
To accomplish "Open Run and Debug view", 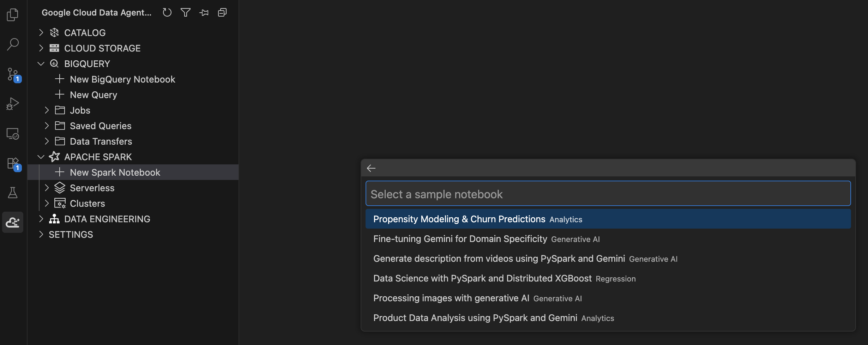I will point(13,104).
